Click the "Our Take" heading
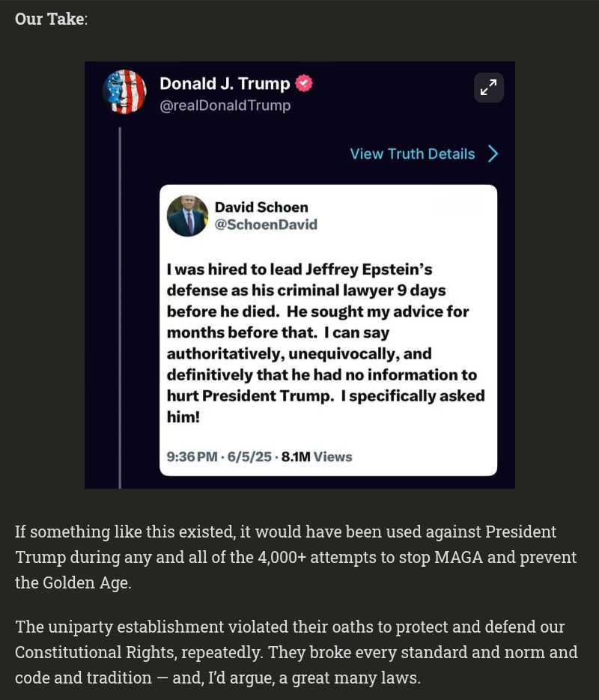 click(50, 19)
